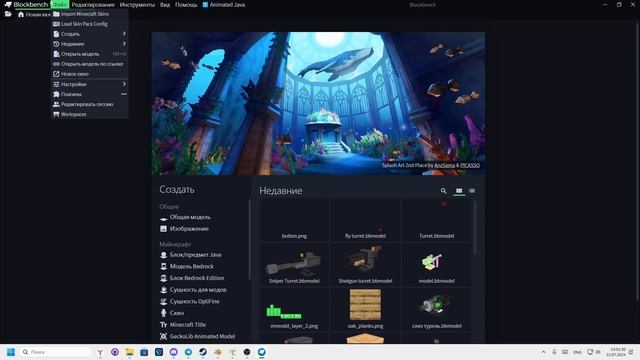This screenshot has height=360, width=640.
Task: Open the Файл menu
Action: [x=60, y=4]
